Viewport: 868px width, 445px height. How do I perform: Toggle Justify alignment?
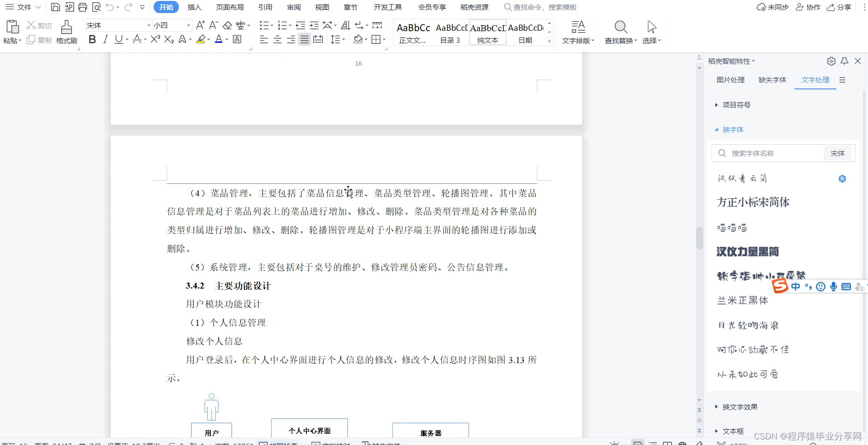click(x=305, y=40)
